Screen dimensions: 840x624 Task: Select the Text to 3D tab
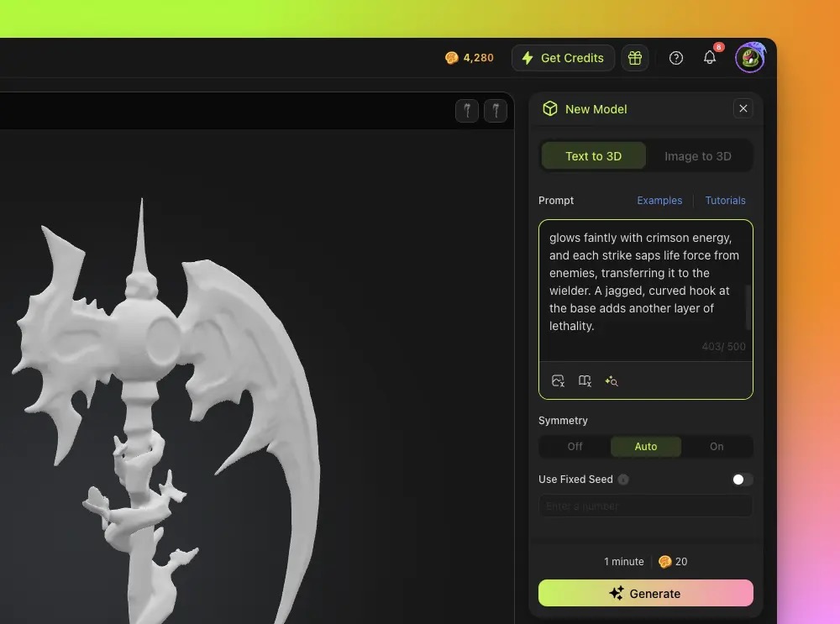click(x=594, y=155)
